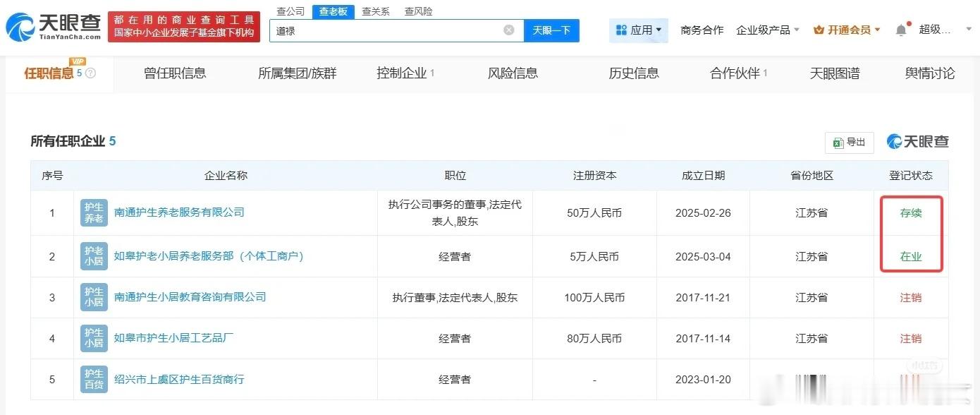
Task: Switch search mode to 查风险
Action: coord(419,11)
